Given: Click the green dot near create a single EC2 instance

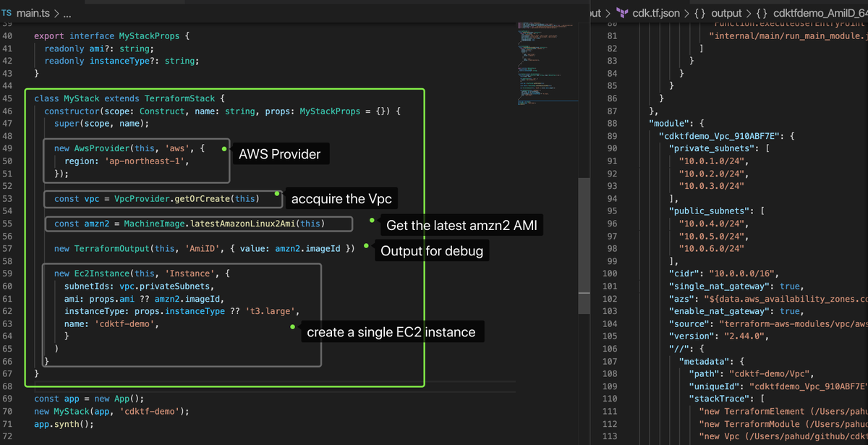Looking at the screenshot, I should [x=292, y=328].
